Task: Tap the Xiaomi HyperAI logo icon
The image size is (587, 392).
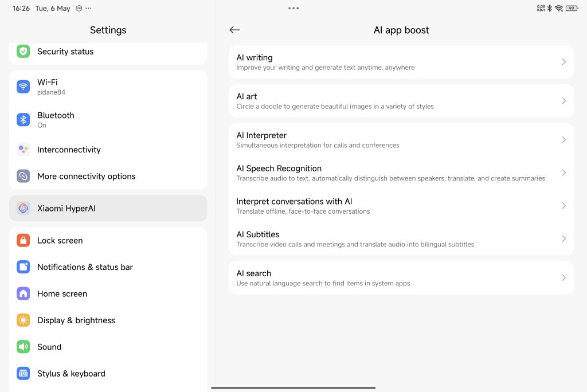Action: 23,208
